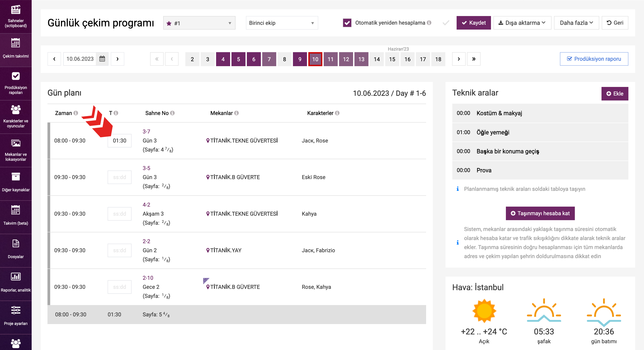The height and width of the screenshot is (350, 644).
Task: Advance day strip one step right
Action: coord(458,59)
